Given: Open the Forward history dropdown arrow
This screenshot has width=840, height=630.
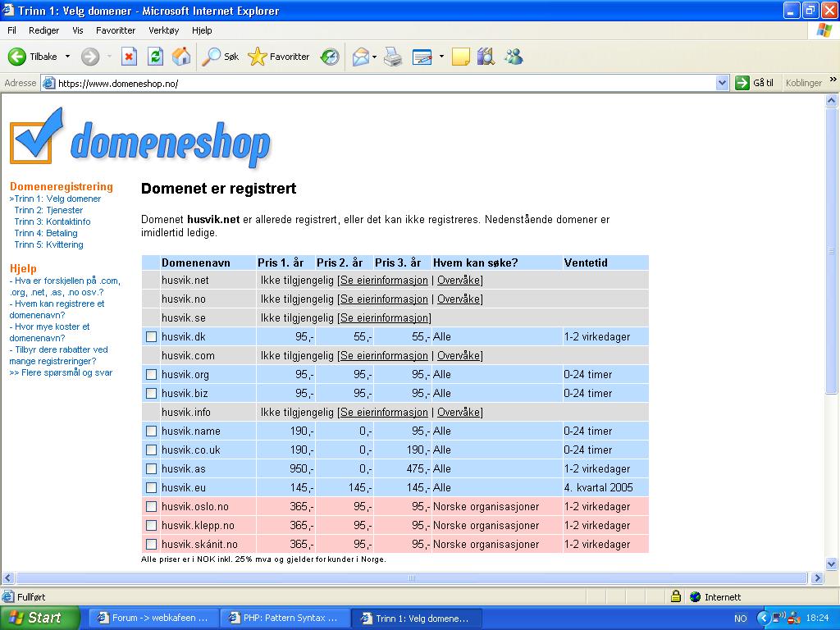Looking at the screenshot, I should coord(109,57).
